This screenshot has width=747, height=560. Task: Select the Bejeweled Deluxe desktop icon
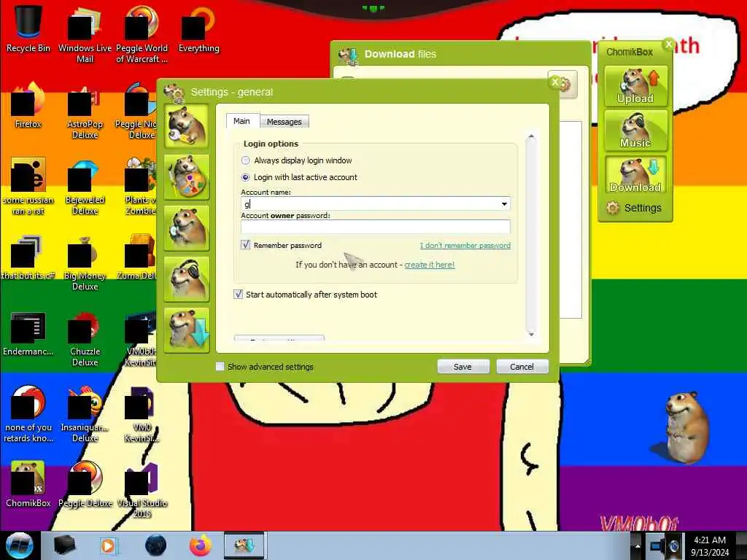click(x=85, y=186)
